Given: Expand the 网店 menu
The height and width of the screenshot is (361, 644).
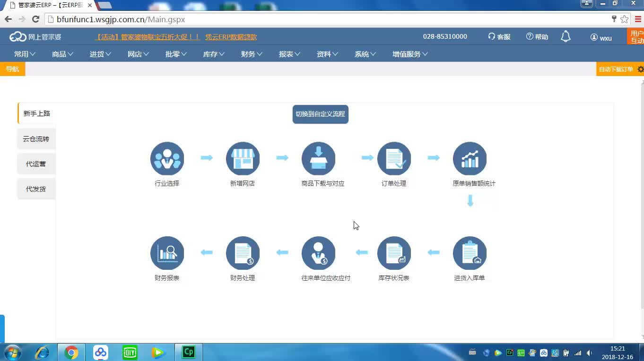Looking at the screenshot, I should pyautogui.click(x=138, y=54).
